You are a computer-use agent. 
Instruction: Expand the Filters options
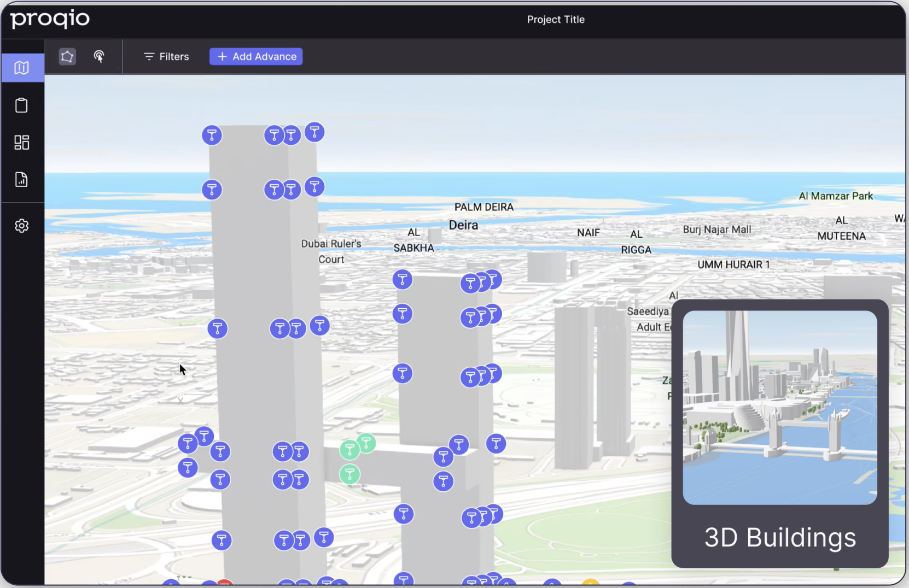tap(166, 56)
